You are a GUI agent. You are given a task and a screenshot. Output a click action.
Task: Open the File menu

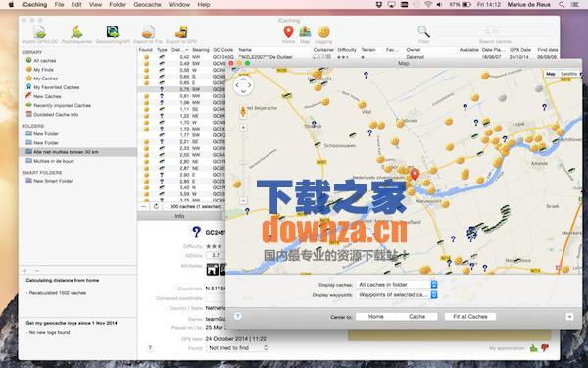click(x=59, y=5)
